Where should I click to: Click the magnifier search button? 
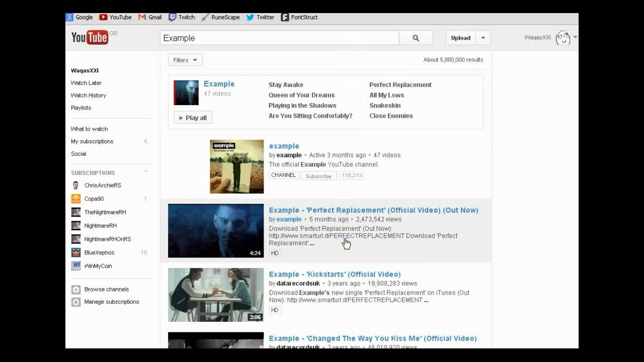(x=416, y=38)
